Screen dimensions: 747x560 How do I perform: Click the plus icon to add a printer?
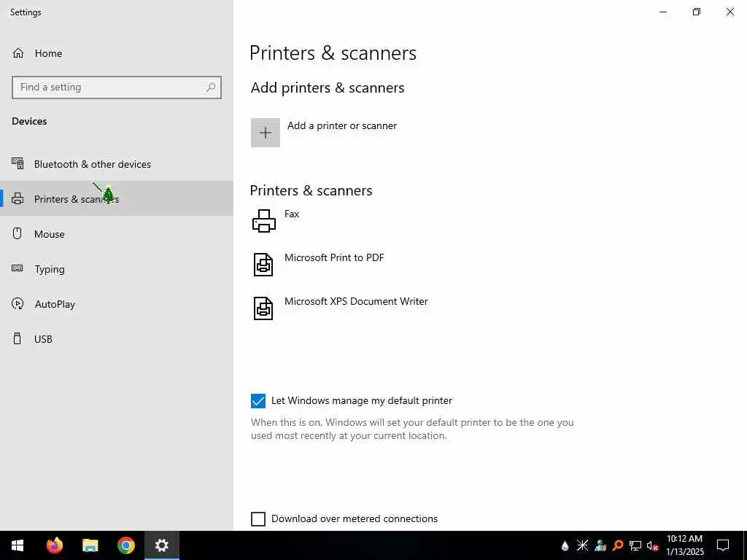coord(266,133)
